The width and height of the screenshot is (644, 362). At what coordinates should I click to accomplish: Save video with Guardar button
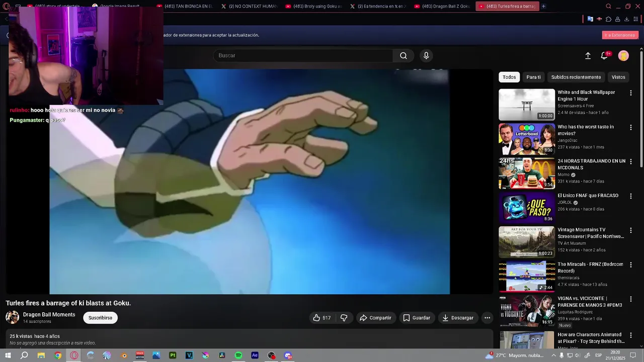point(417,318)
